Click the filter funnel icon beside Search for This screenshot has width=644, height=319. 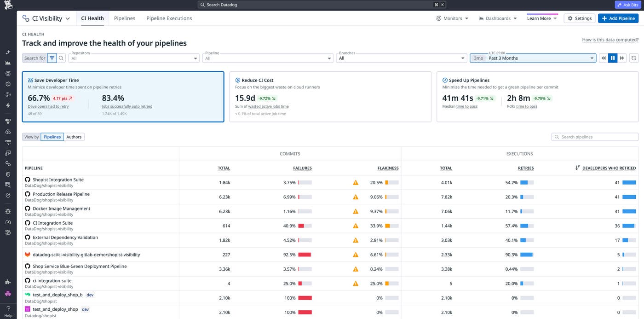pos(52,58)
